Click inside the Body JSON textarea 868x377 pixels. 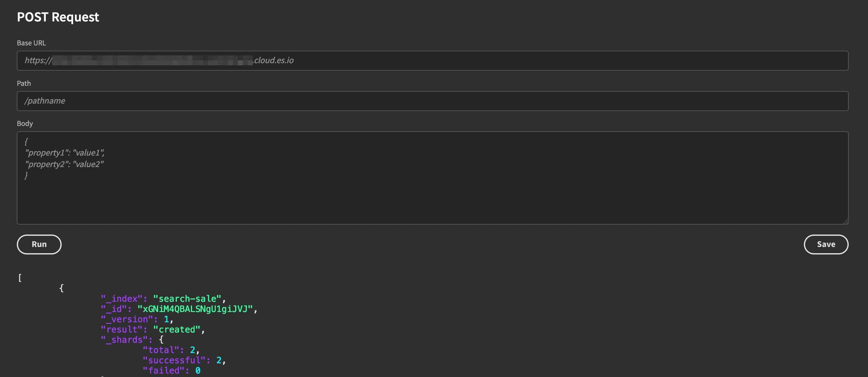[433, 178]
